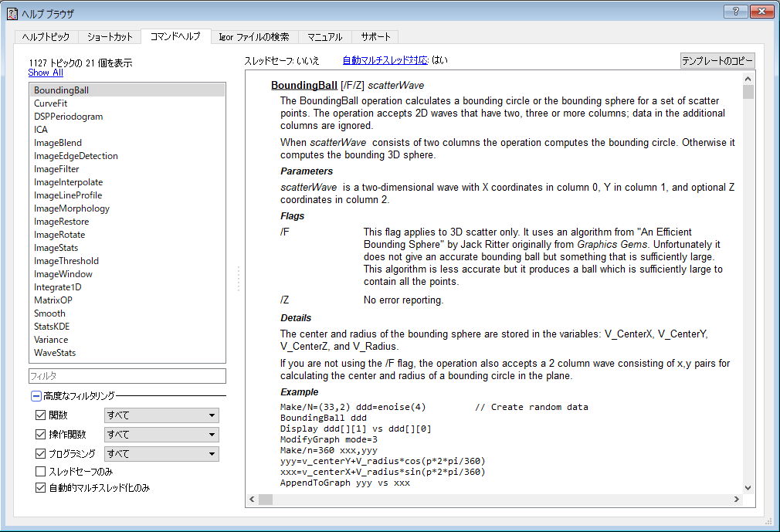Select MatrixOP in the topic list
Viewport: 780px width, 532px height.
127,300
